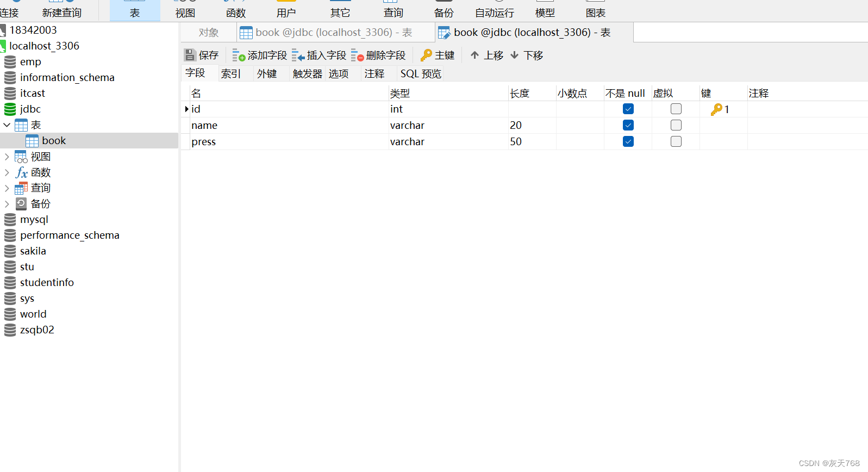Select the length cell 20 of name field
This screenshot has width=868, height=472.
[x=532, y=126]
